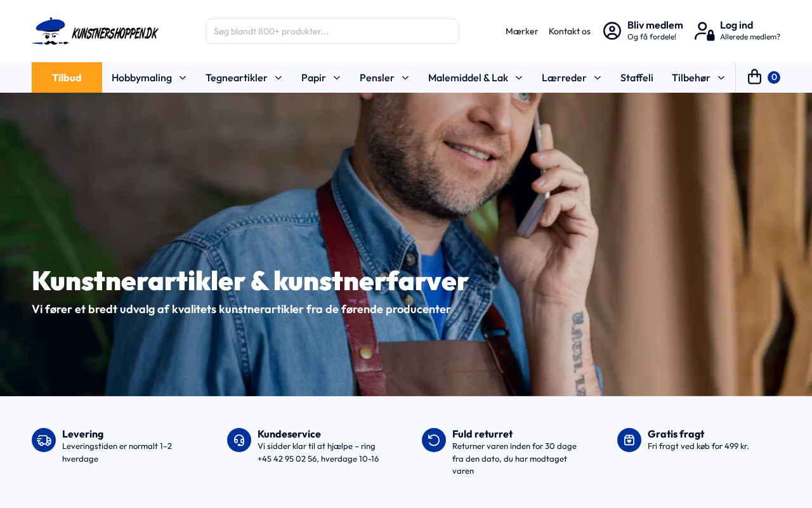
Task: Click the Levering delivery truck icon
Action: point(44,440)
